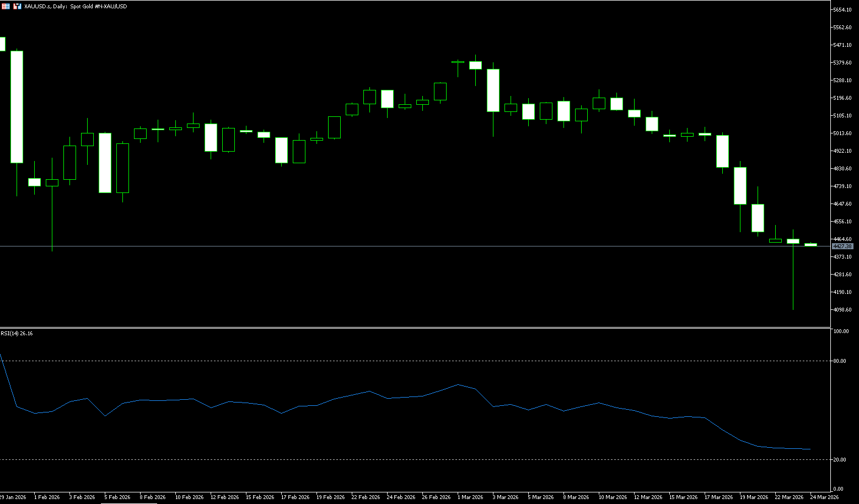
Task: Click the 4098.60 price on the scale
Action: 842,310
